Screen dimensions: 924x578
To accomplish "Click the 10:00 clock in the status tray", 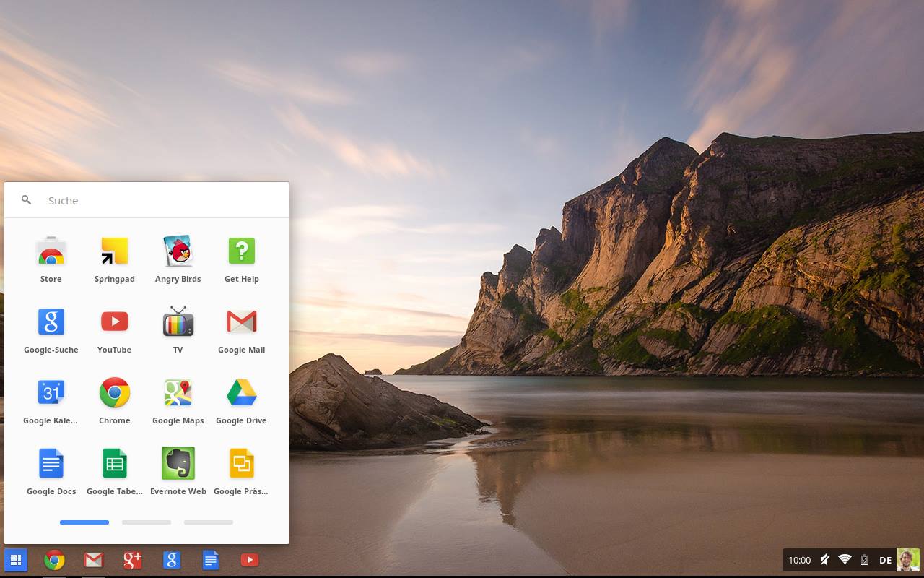I will [799, 560].
